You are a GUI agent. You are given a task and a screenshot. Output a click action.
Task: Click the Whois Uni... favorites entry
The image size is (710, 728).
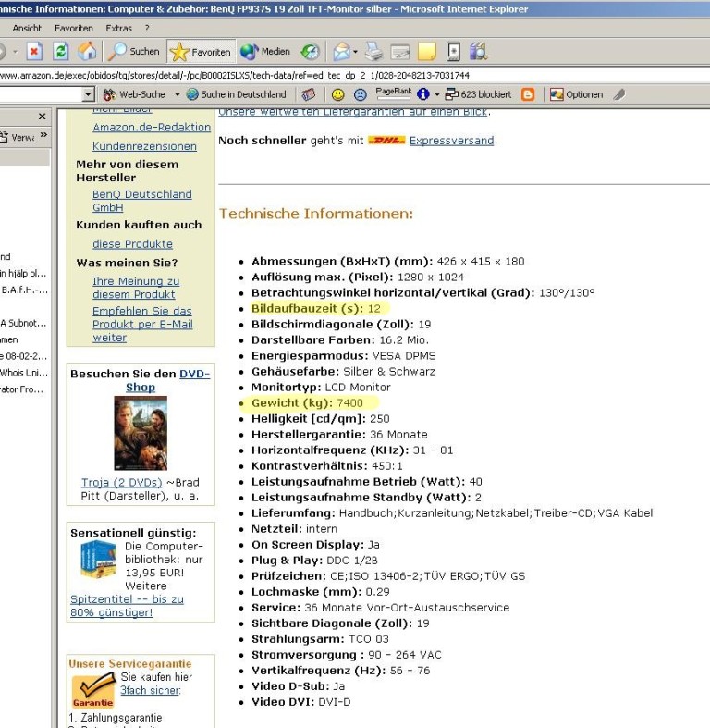(24, 373)
